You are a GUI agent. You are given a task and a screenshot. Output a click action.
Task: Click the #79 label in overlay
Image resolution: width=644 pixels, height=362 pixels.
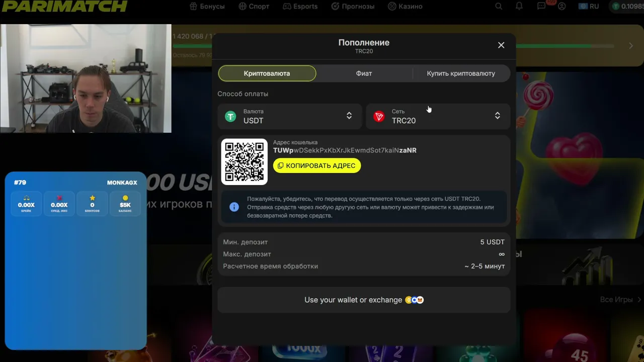20,183
